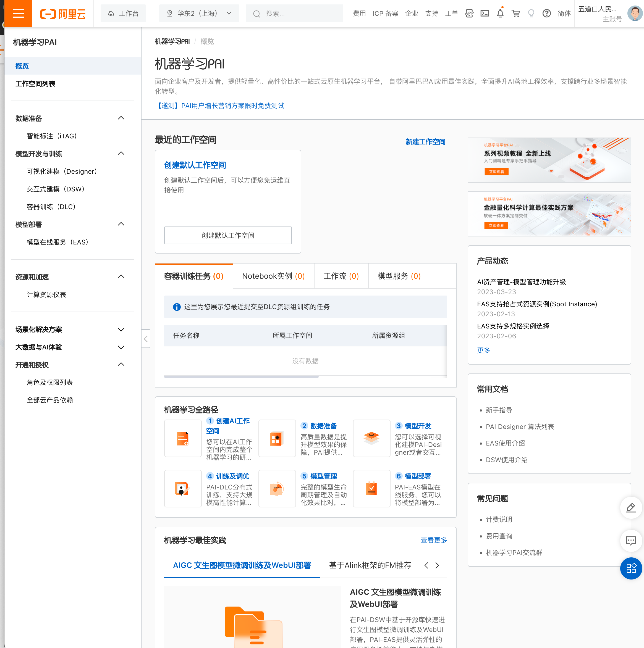Click the create AI workspace step icon
Viewport: 644px width, 648px height.
point(183,438)
